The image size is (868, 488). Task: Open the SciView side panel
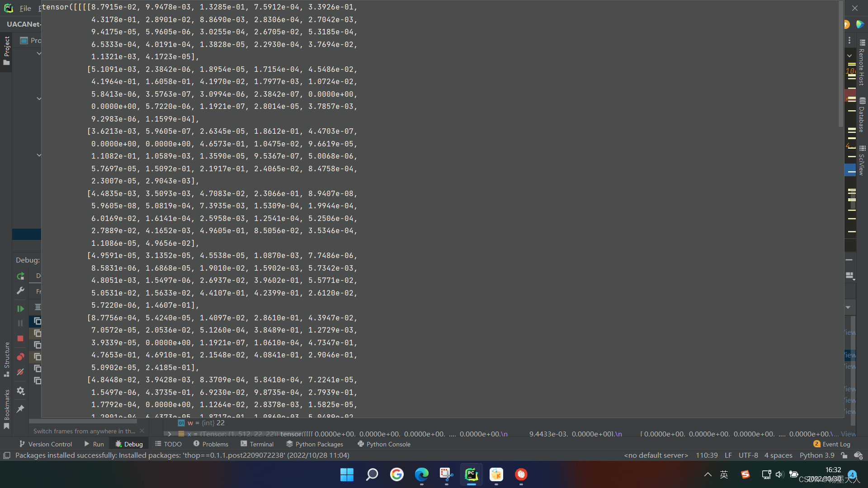tap(862, 160)
